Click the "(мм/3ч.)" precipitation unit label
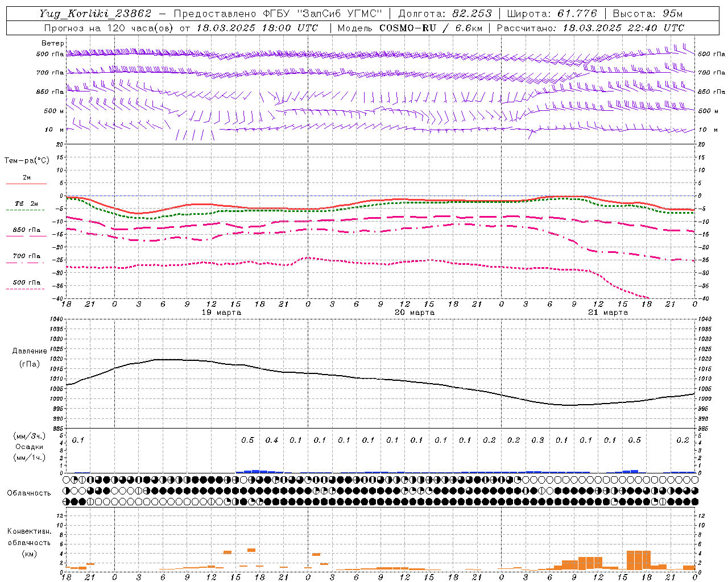The image size is (728, 582). tap(30, 436)
